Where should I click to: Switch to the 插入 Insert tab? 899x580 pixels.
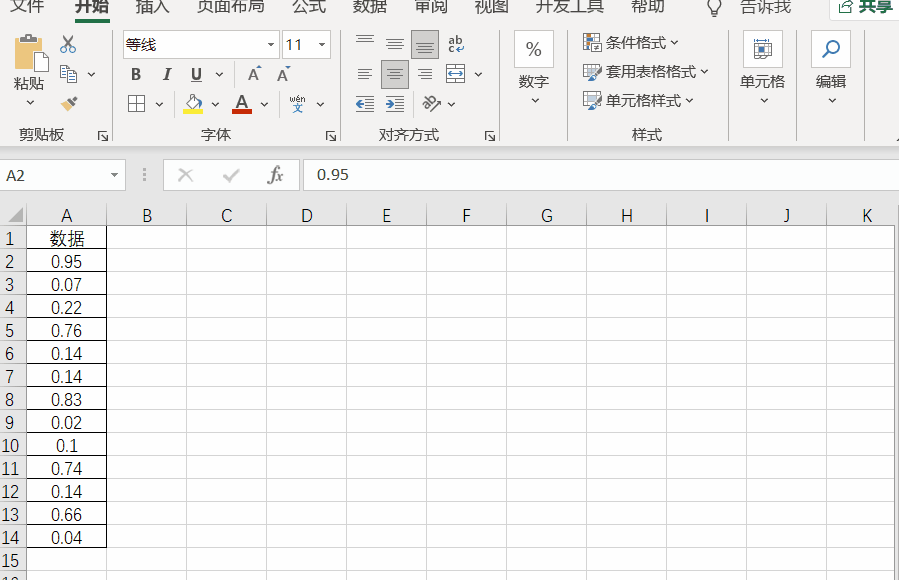click(152, 6)
